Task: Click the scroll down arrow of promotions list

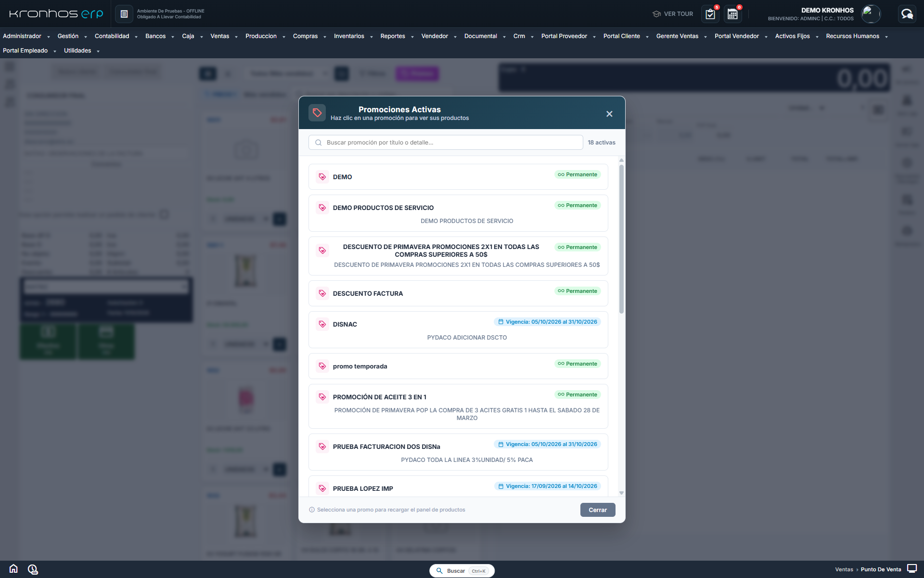Action: tap(621, 493)
